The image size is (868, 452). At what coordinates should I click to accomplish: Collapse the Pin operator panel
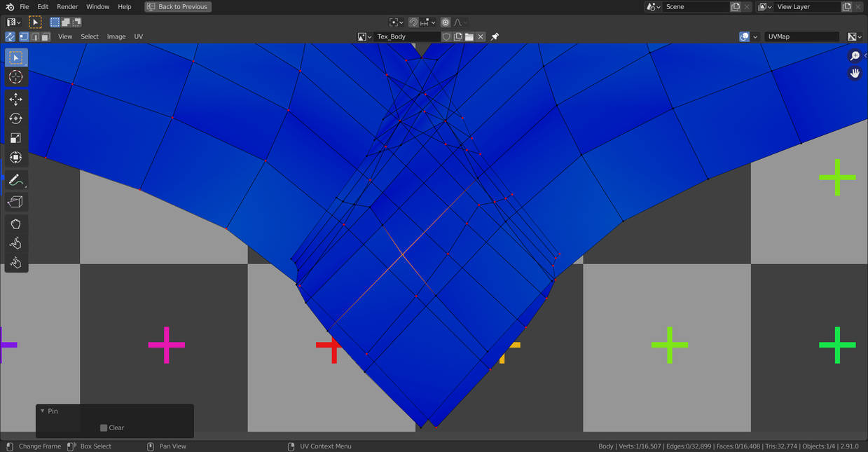point(43,411)
